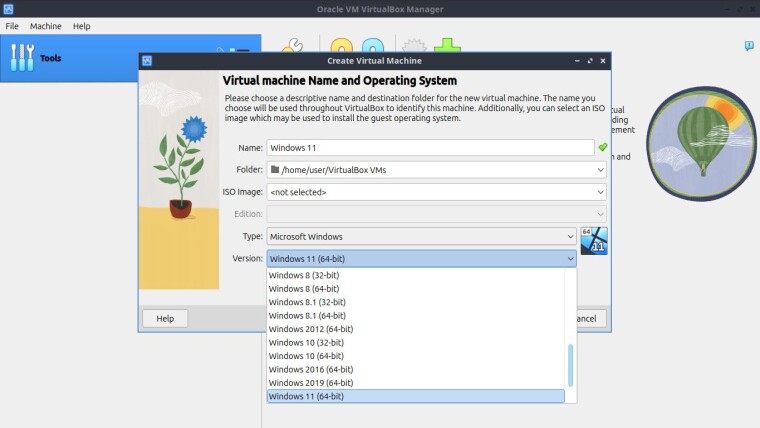Click the green plus Add toolbar icon

tap(447, 46)
